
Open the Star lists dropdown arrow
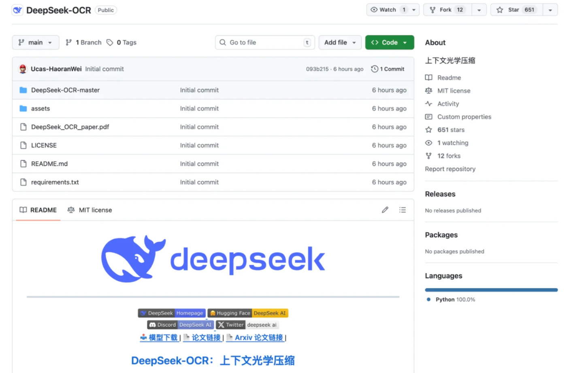click(x=550, y=10)
